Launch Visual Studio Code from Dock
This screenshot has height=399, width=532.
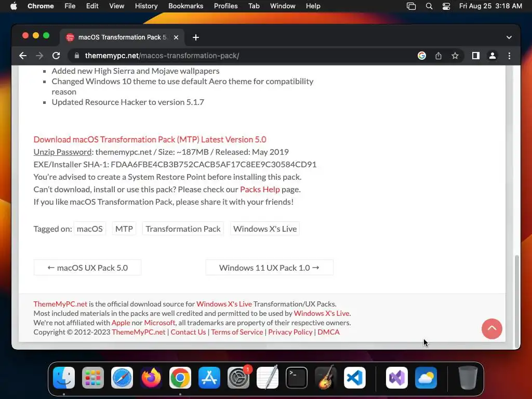(x=354, y=378)
